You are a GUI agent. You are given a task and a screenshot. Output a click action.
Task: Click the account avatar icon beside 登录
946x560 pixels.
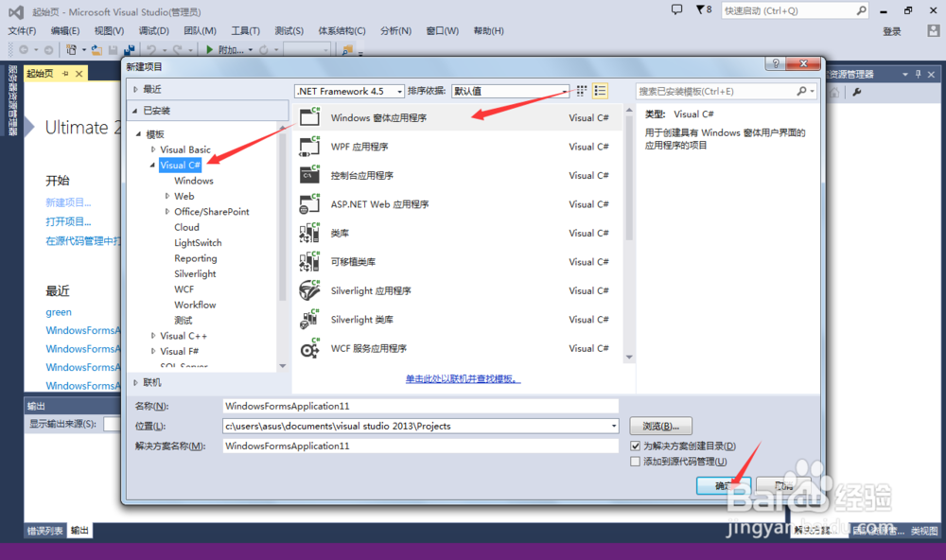coord(934,31)
